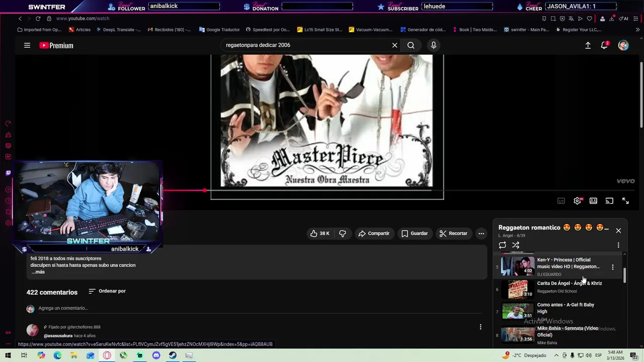Click the Guardar save button
This screenshot has width=644, height=362.
tap(415, 233)
